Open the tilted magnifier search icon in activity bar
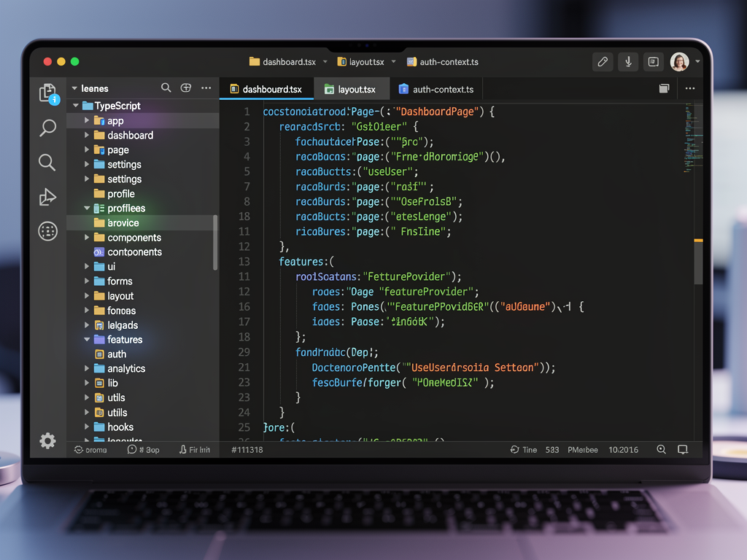This screenshot has height=560, width=747. click(47, 128)
